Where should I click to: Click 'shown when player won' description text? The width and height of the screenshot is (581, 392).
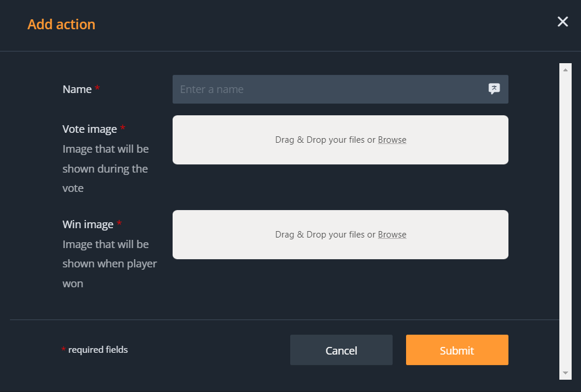pos(109,264)
